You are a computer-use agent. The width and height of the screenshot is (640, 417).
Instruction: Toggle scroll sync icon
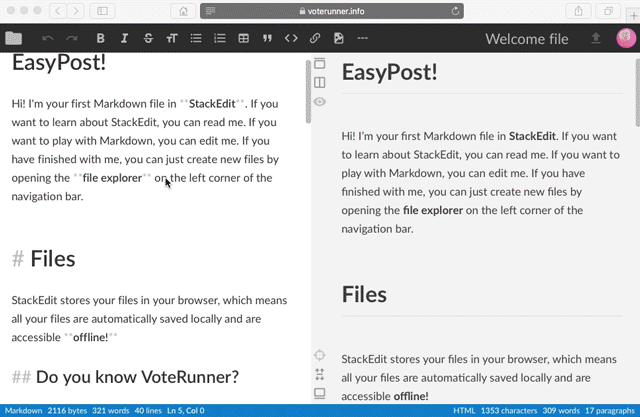pyautogui.click(x=320, y=374)
